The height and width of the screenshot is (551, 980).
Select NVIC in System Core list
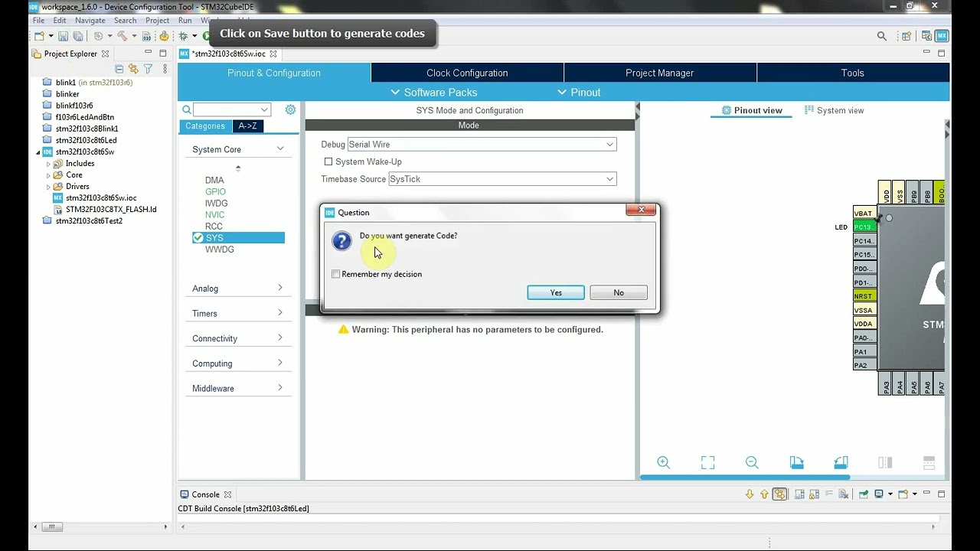click(214, 214)
